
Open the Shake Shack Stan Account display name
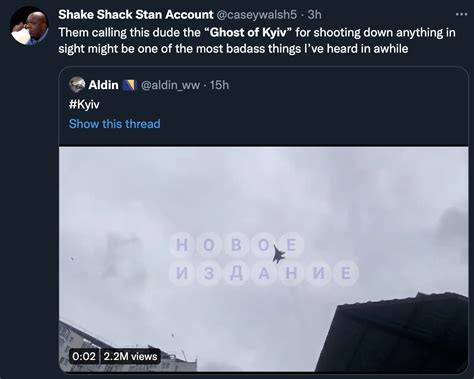[x=136, y=15]
